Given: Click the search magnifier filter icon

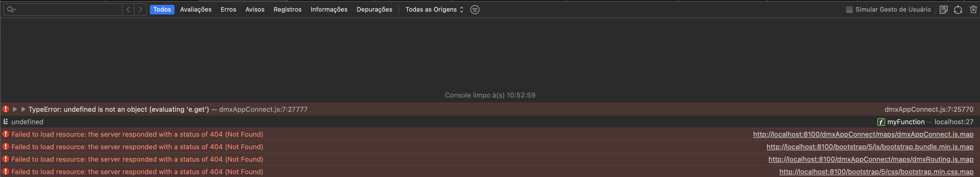Looking at the screenshot, I should tap(11, 10).
